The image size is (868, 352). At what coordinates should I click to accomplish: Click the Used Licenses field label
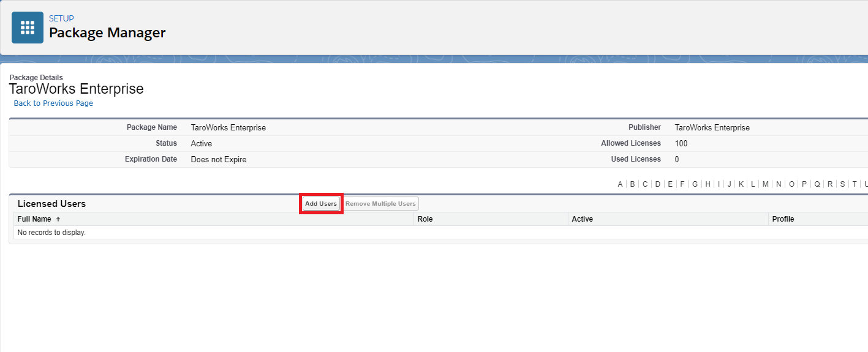pyautogui.click(x=636, y=159)
